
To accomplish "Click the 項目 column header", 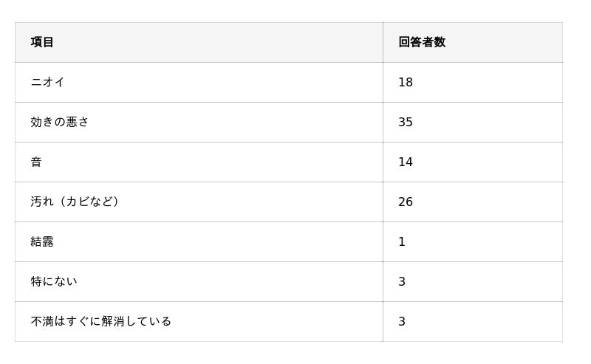I will [x=42, y=42].
